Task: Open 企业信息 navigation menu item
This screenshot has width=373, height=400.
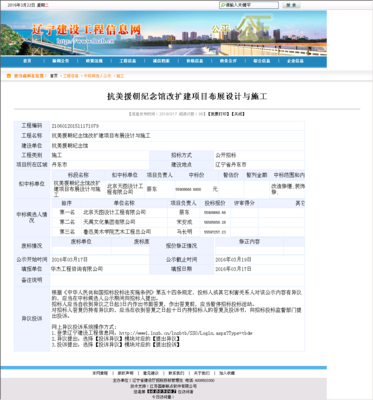Action: coord(295,61)
